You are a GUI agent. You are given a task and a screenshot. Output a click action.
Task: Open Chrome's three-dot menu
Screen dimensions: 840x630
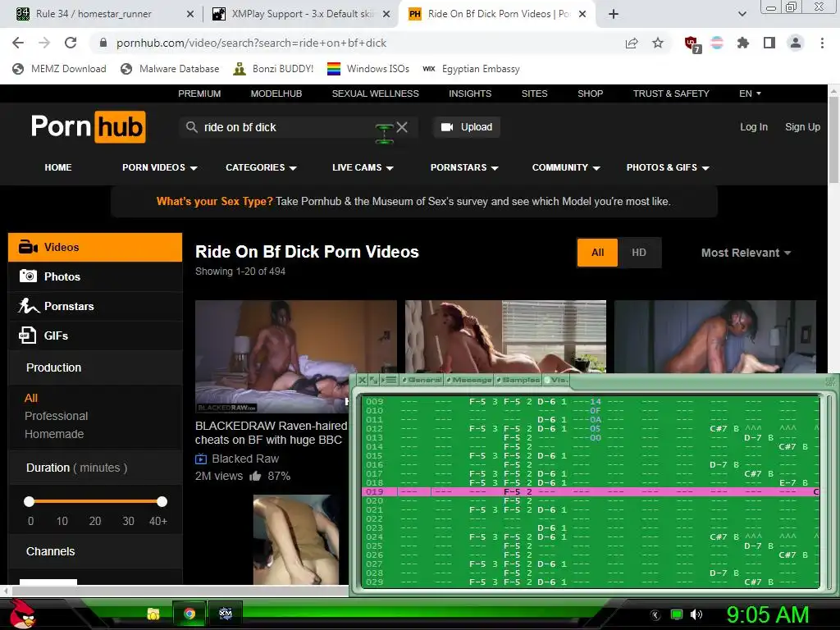[822, 43]
